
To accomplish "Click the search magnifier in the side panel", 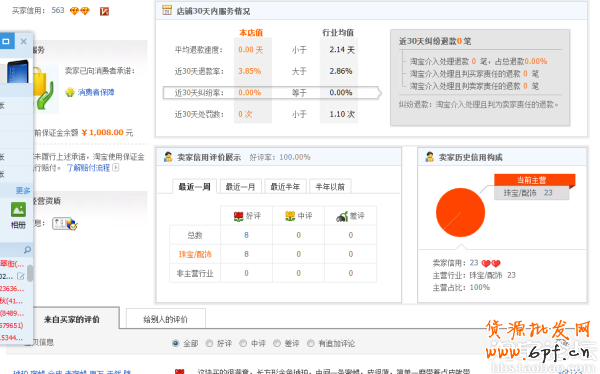I will (x=27, y=250).
